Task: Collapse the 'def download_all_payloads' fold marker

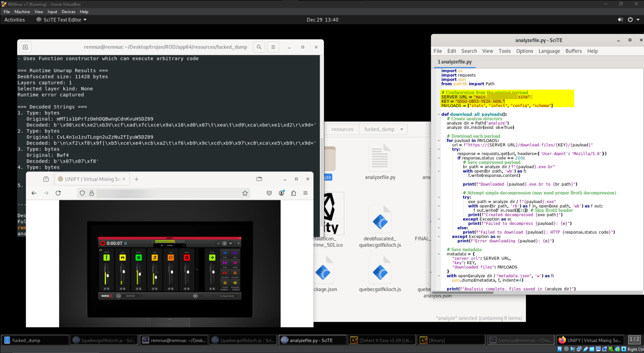Action: [x=438, y=115]
